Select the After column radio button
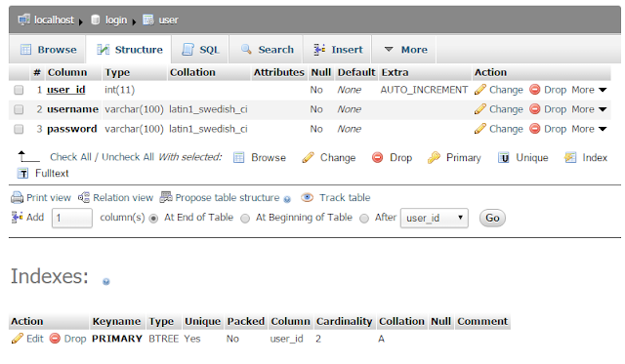 [364, 219]
